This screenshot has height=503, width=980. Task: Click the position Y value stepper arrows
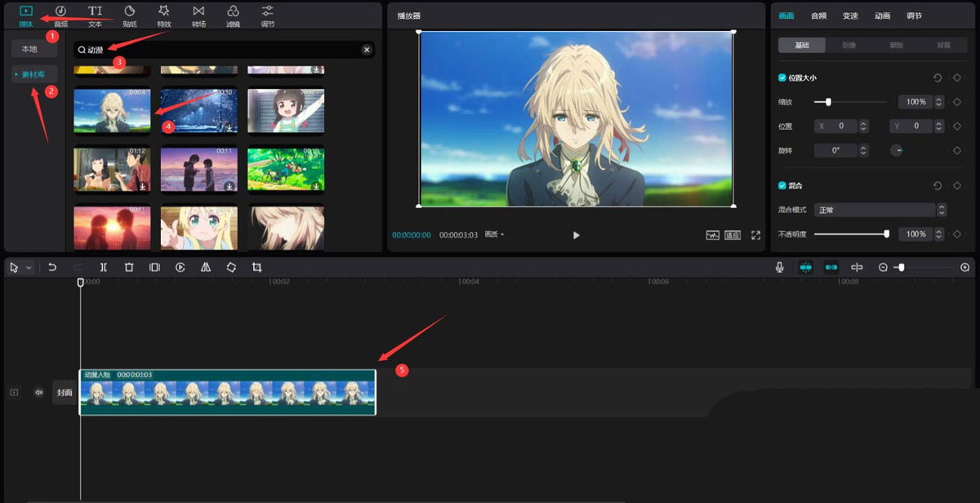[938, 127]
